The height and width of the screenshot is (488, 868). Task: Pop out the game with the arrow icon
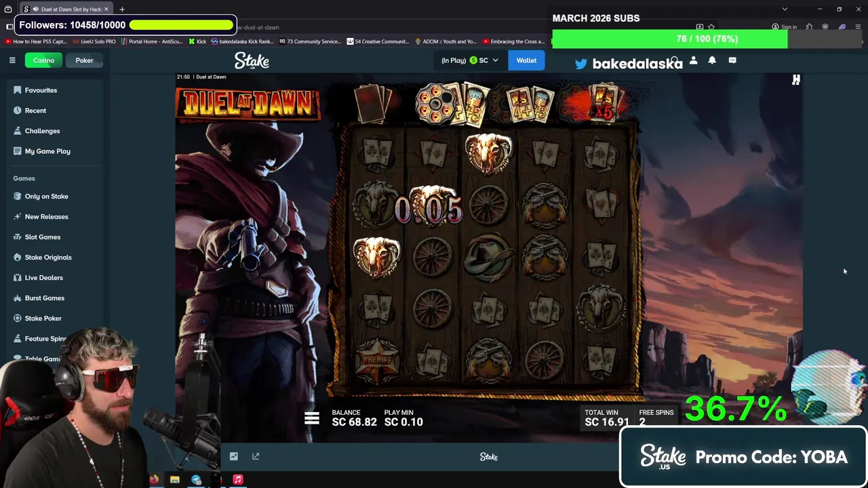256,456
